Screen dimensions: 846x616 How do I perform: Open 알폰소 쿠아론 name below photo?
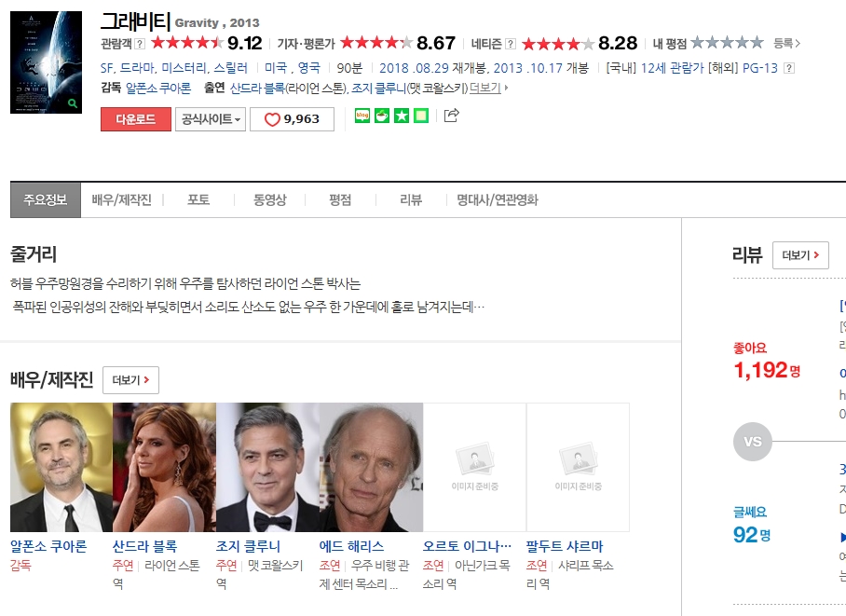48,546
